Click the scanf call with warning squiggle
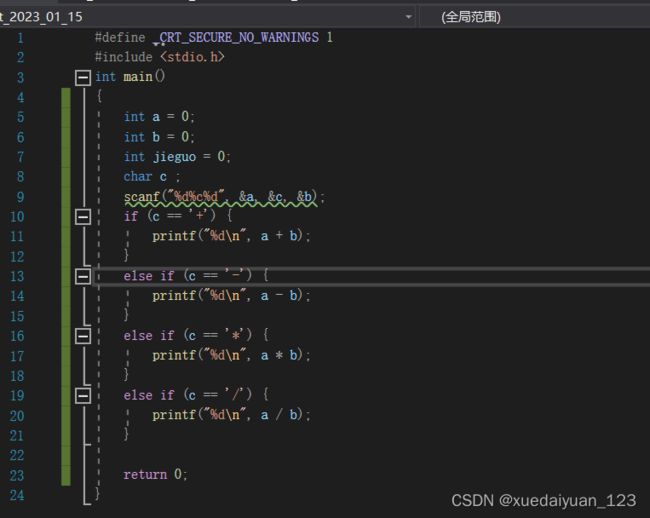650x518 pixels. (225, 197)
